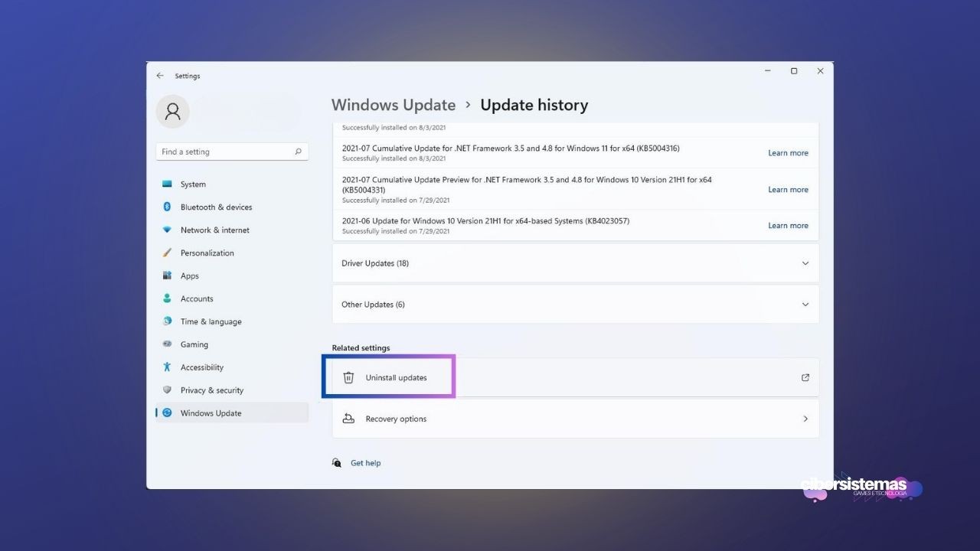Select Accessibility label in sidebar
Viewport: 980px width, 551px height.
point(202,367)
